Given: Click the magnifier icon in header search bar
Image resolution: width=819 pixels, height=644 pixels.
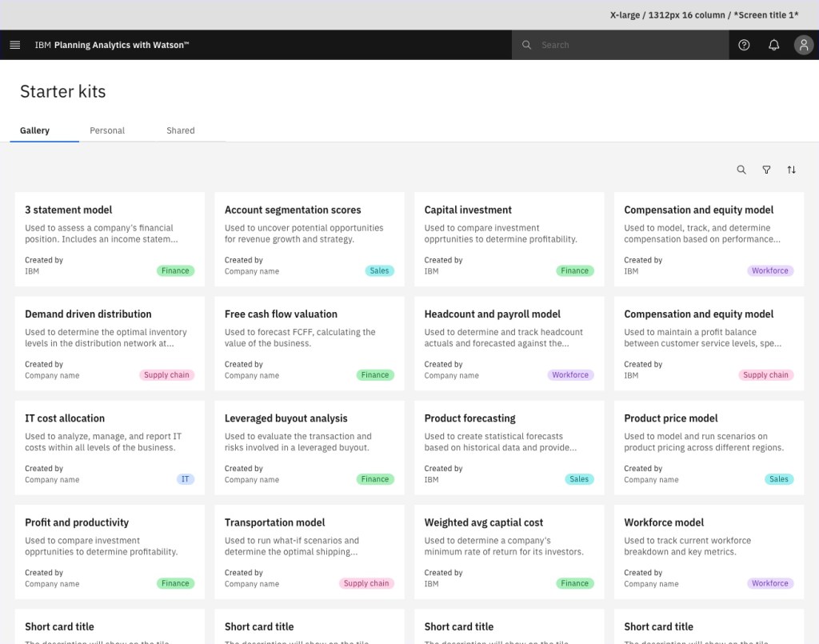Looking at the screenshot, I should pyautogui.click(x=526, y=45).
